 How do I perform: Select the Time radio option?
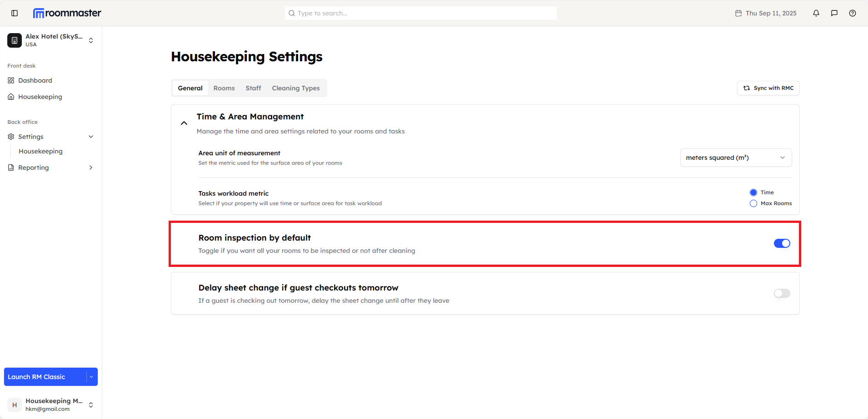[x=753, y=192]
